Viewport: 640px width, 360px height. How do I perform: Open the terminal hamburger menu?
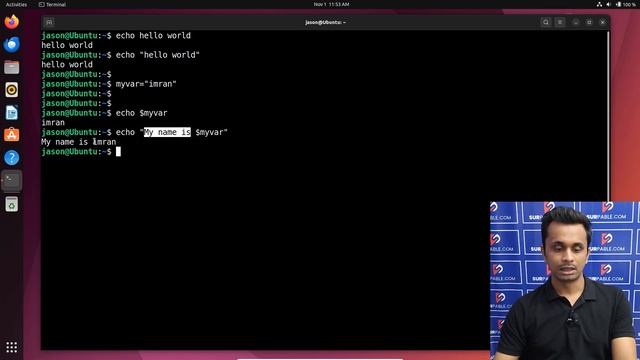tap(560, 22)
